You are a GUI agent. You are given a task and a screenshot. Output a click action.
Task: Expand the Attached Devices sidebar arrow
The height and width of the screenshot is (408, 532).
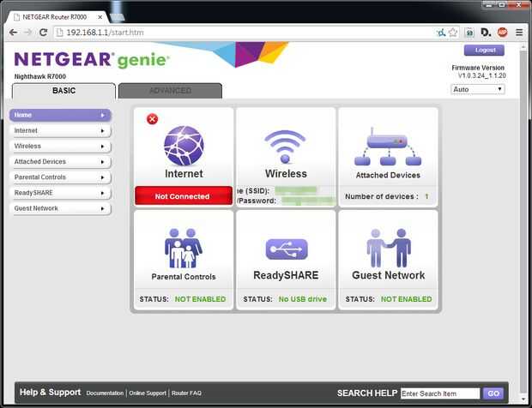tap(102, 162)
